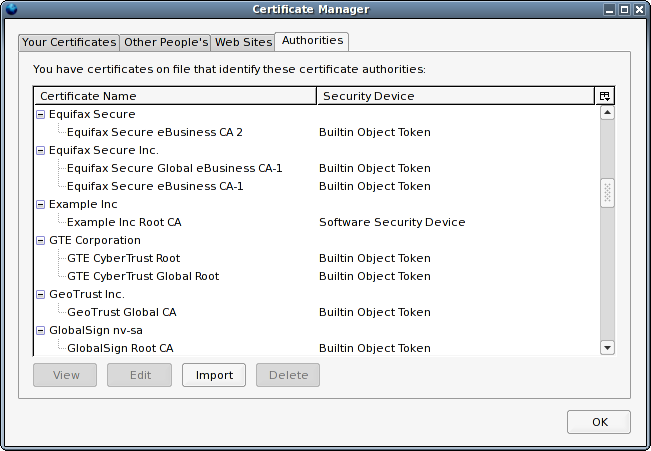Go to the Web Sites tab

(x=243, y=42)
